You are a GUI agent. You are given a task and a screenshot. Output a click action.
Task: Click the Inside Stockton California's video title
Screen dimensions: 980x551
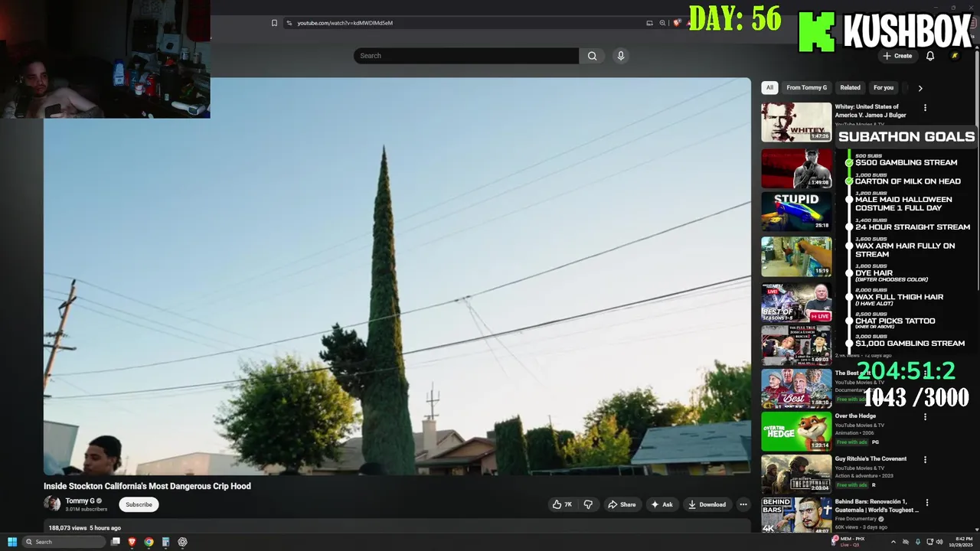point(147,486)
